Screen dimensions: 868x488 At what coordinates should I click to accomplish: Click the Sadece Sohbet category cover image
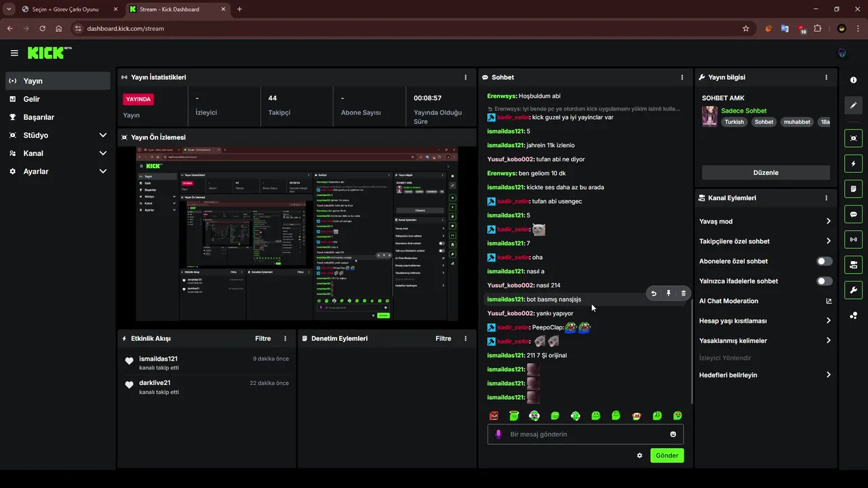709,116
